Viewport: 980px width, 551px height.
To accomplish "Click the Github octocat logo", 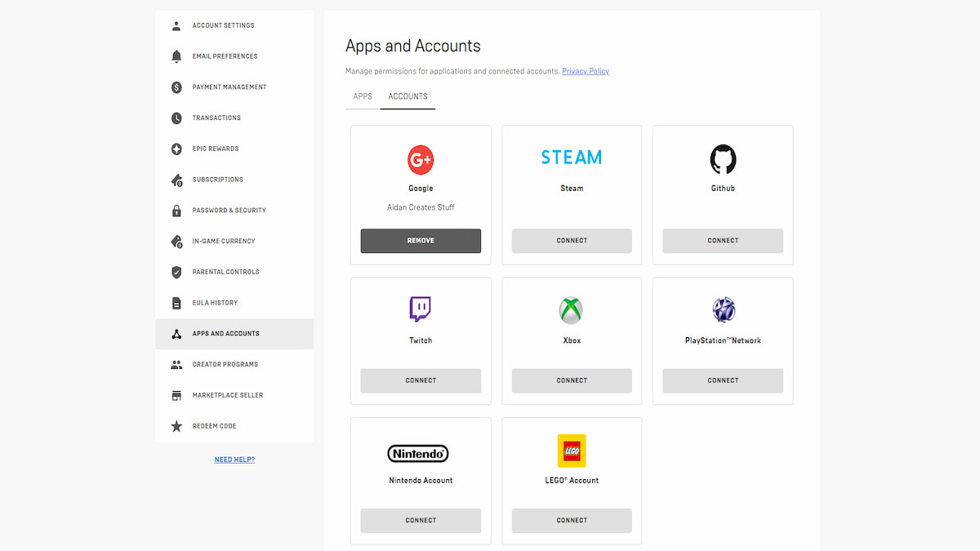I will pos(723,158).
